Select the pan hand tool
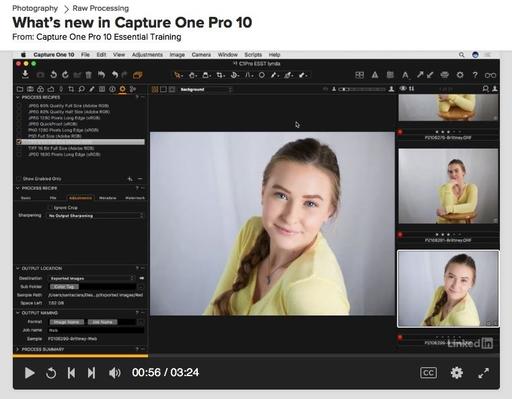This screenshot has width=512, height=399. 192,75
